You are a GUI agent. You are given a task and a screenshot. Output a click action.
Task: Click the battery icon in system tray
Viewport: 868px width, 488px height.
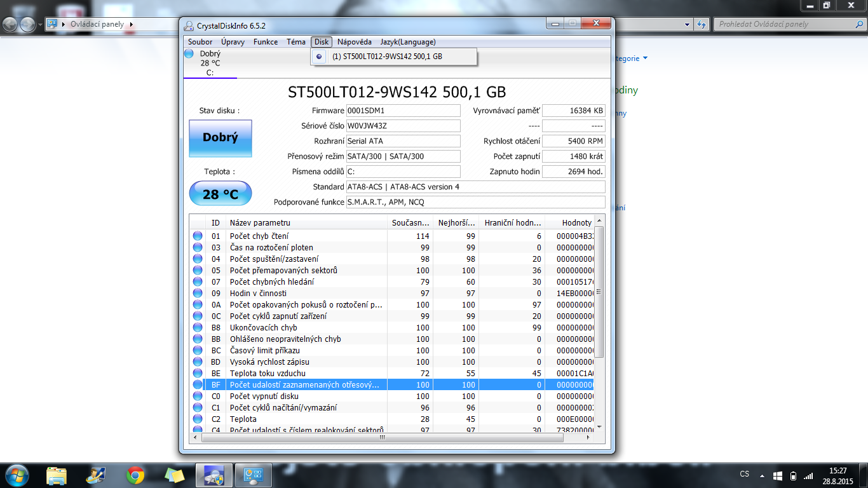(x=793, y=475)
